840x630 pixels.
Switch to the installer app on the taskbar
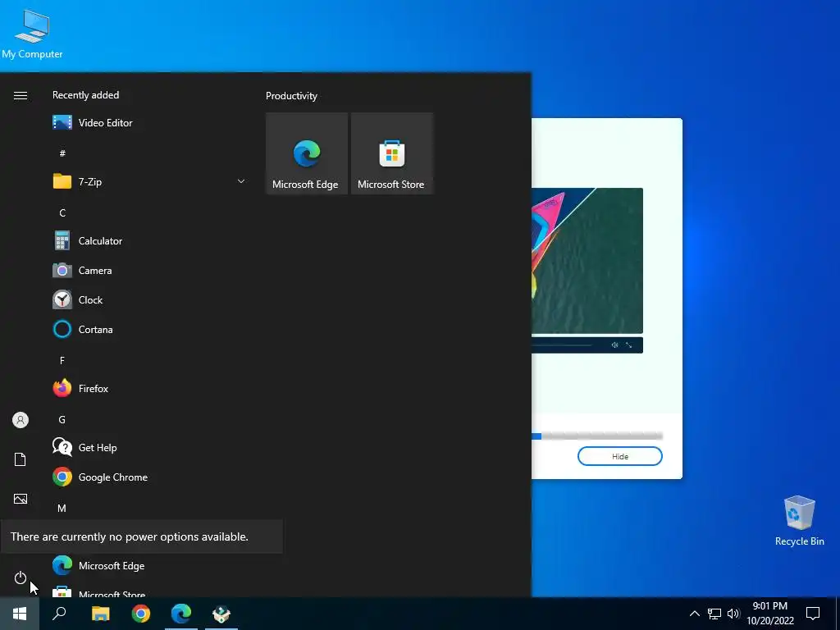click(221, 614)
